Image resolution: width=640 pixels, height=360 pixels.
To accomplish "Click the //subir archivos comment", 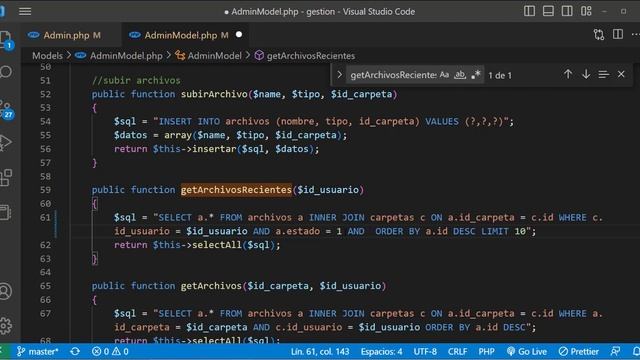I will click(136, 80).
